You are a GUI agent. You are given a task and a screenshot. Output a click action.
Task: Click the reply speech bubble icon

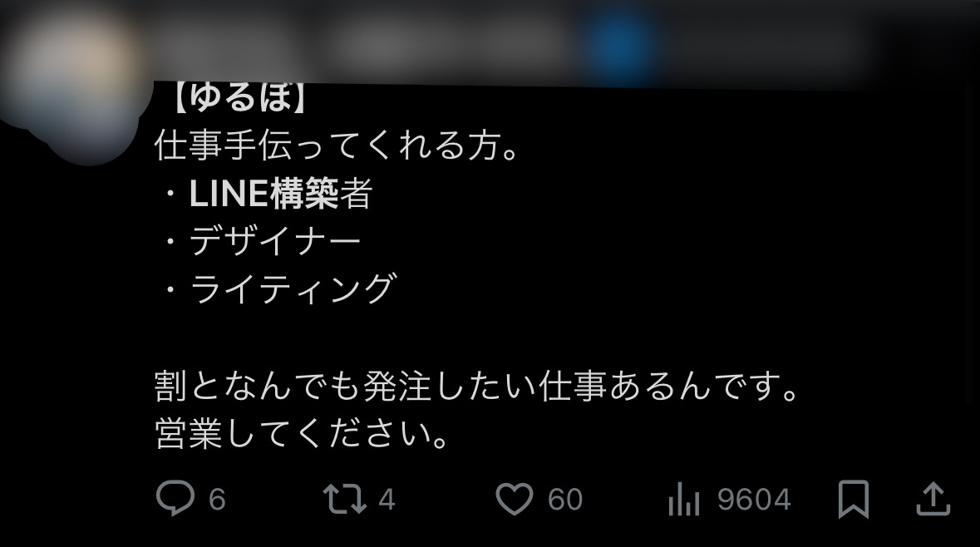pos(175,498)
